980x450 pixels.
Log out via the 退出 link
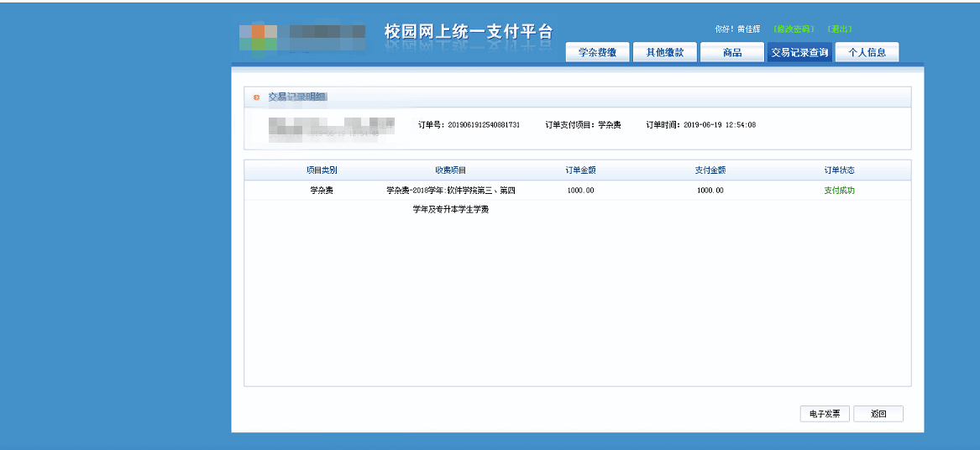tap(839, 29)
